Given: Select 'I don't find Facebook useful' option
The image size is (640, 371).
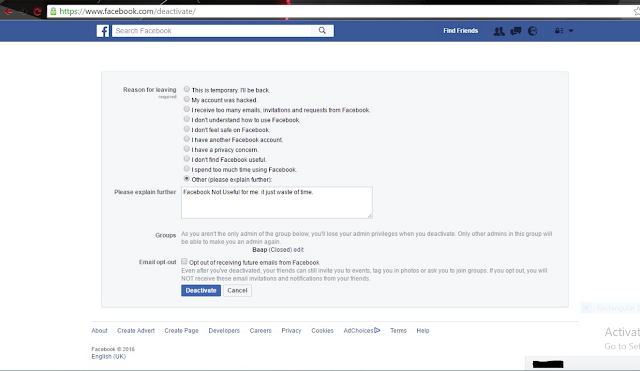Looking at the screenshot, I should pos(187,159).
